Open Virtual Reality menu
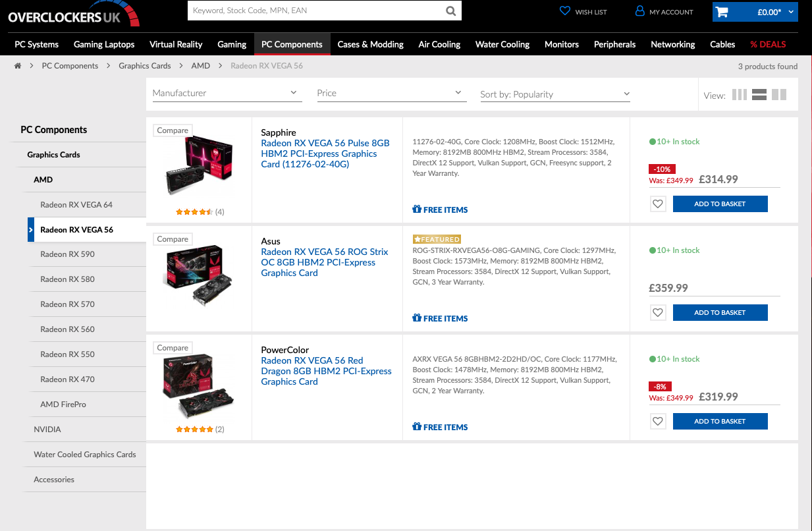812x531 pixels. (x=176, y=44)
